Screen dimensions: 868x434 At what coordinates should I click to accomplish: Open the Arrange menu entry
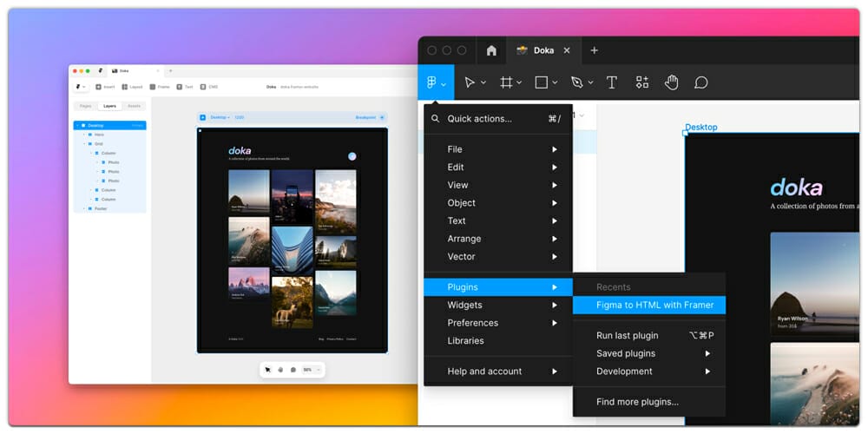point(498,239)
